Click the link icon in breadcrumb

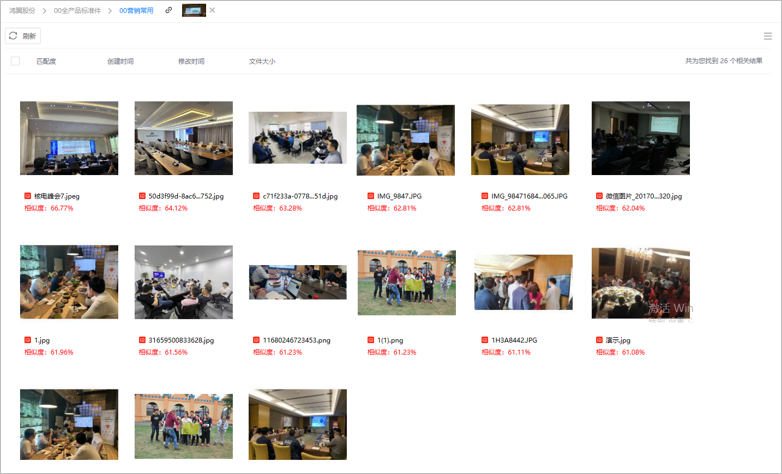[169, 10]
